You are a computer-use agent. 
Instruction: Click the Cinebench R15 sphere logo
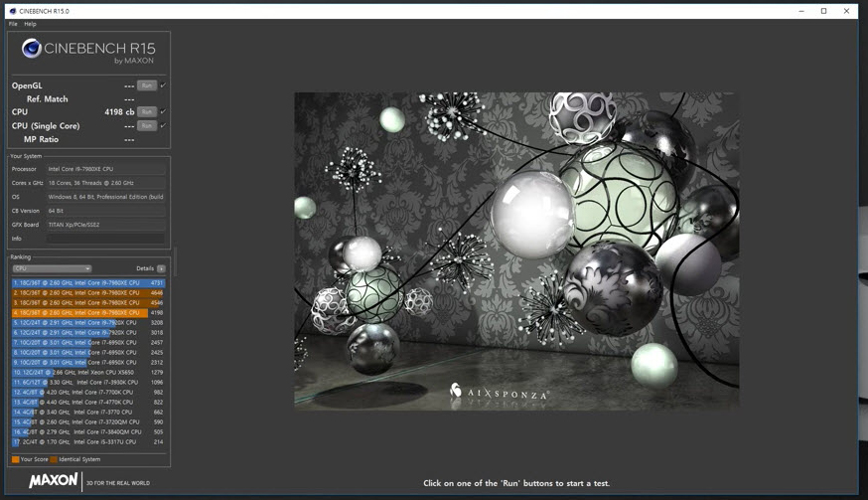32,49
